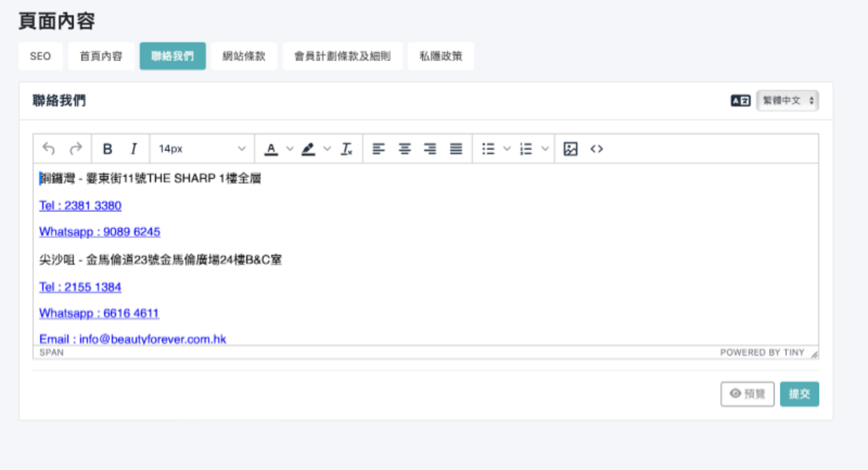Click the Whatsapp : 9089 6245 link
The image size is (868, 470).
(x=100, y=231)
